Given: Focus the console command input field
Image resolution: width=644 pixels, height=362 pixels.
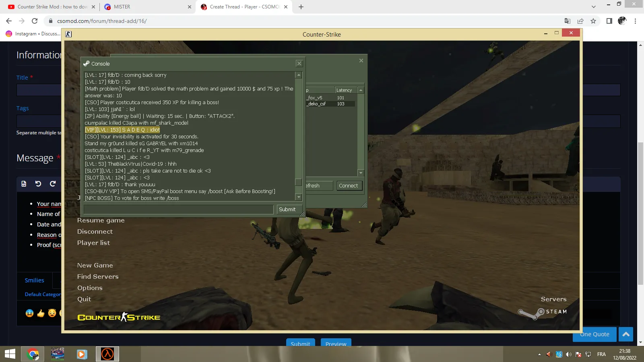Looking at the screenshot, I should click(179, 210).
